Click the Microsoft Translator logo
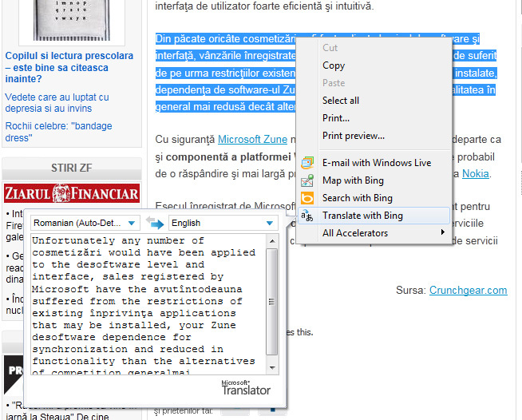The width and height of the screenshot is (522, 420). tap(246, 388)
